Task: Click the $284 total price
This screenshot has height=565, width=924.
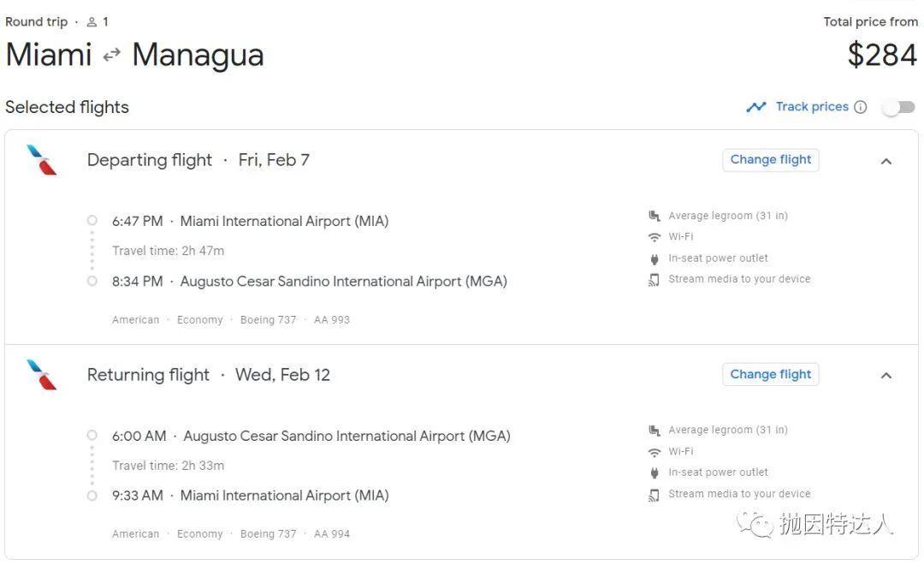Action: [882, 56]
